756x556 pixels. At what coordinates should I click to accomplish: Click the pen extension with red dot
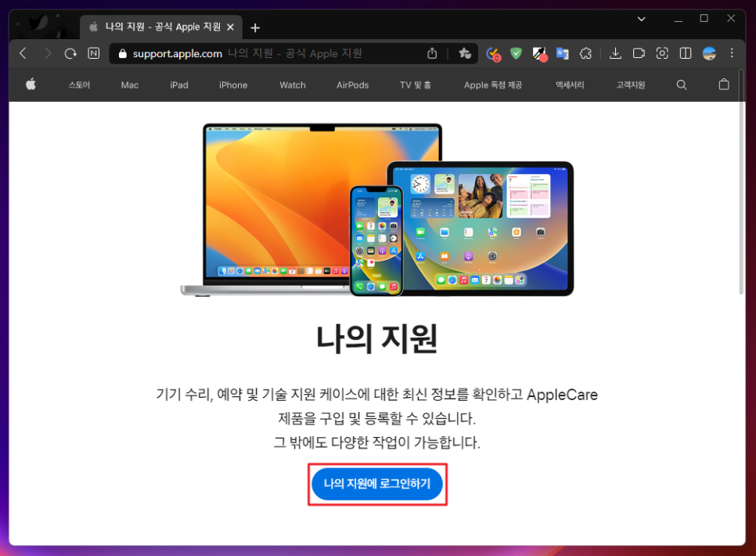coord(539,53)
